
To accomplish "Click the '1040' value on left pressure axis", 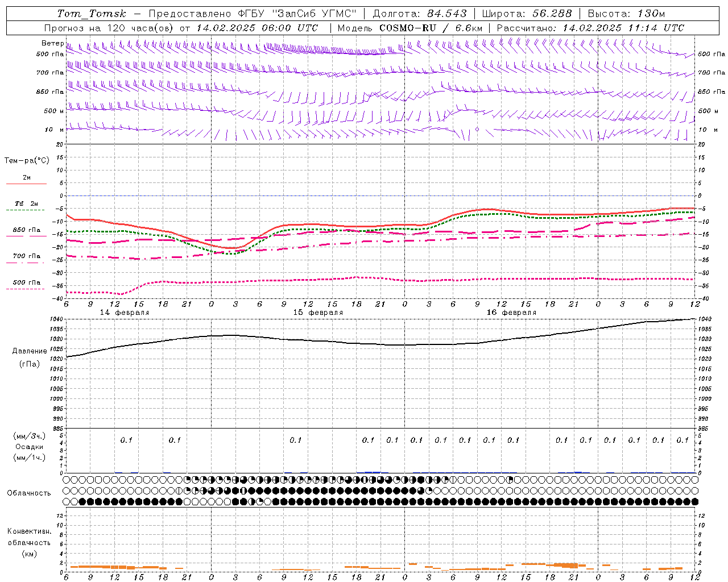I will [x=56, y=319].
